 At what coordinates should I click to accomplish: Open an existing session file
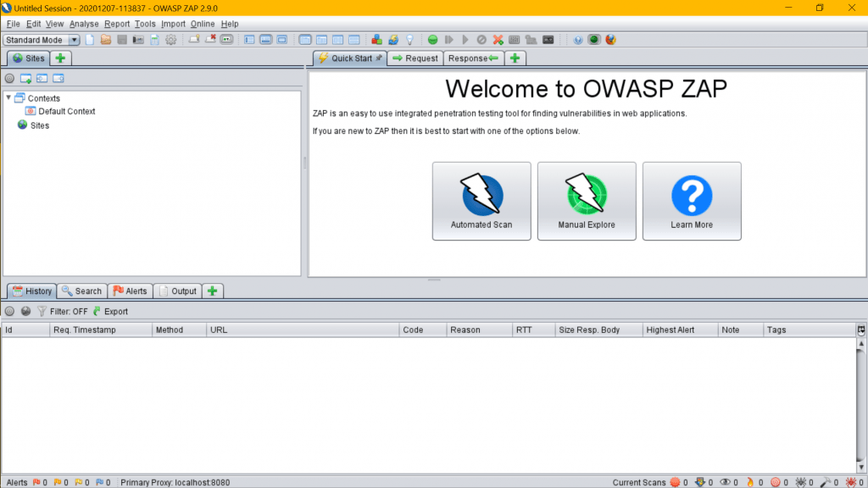click(x=106, y=40)
